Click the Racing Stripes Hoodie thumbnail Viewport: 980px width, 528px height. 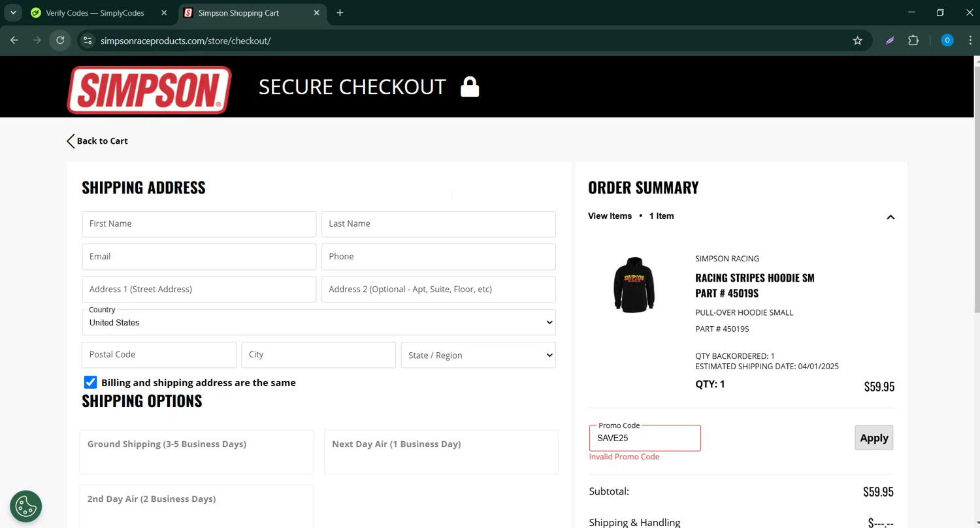(x=634, y=284)
